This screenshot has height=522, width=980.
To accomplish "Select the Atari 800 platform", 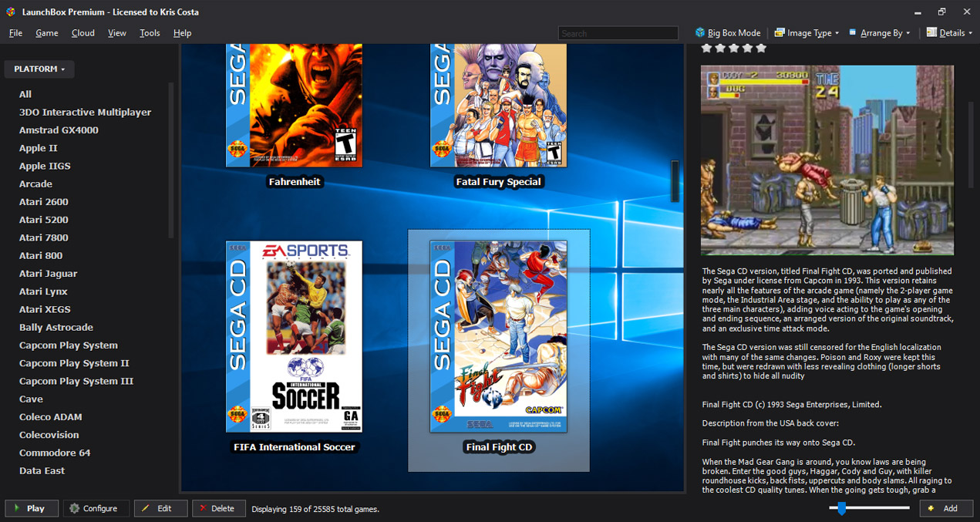I will tap(41, 255).
